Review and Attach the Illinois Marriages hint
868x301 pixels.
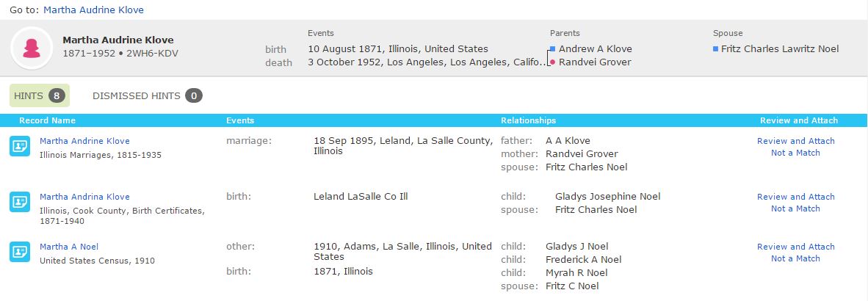click(x=795, y=141)
